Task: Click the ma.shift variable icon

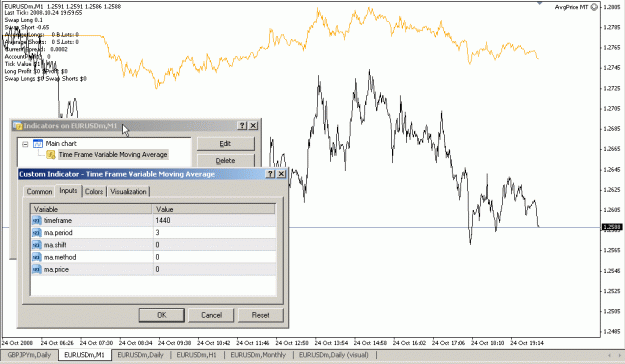Action: [x=37, y=245]
